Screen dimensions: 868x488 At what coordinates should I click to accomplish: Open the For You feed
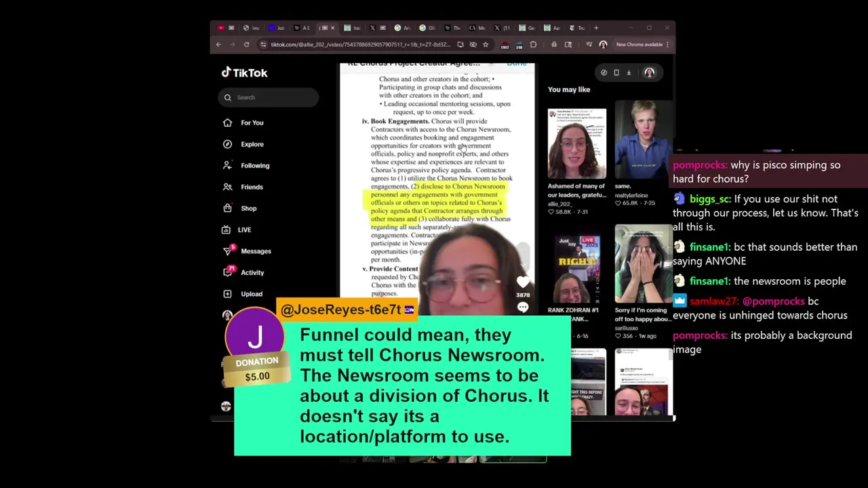click(252, 123)
